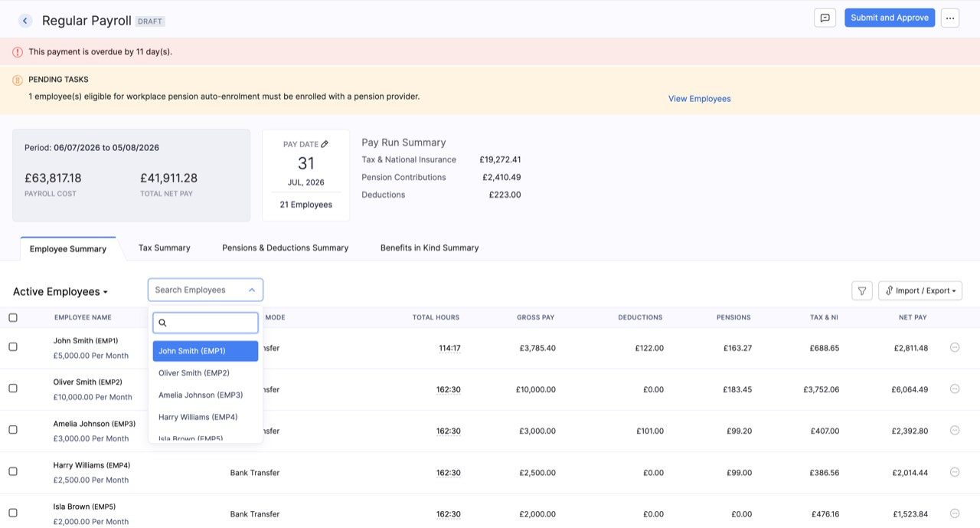Open row options for Oliver Smith
The width and height of the screenshot is (980, 528).
point(955,389)
